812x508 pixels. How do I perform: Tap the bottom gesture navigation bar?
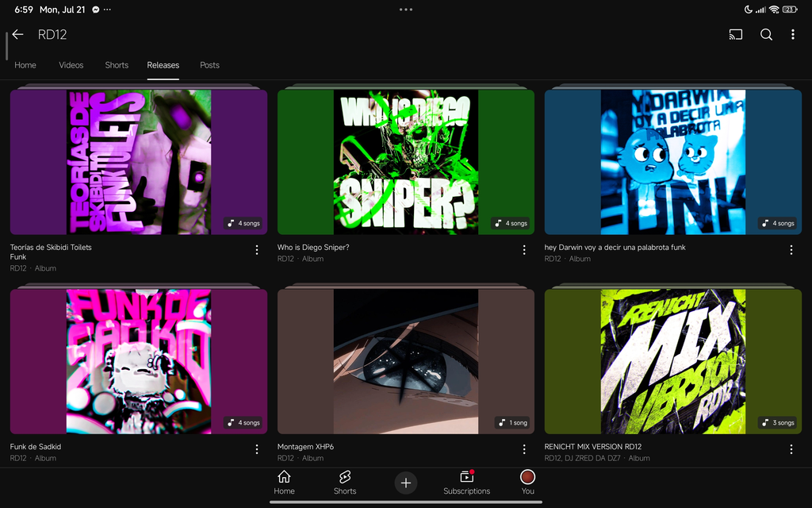[x=406, y=502]
